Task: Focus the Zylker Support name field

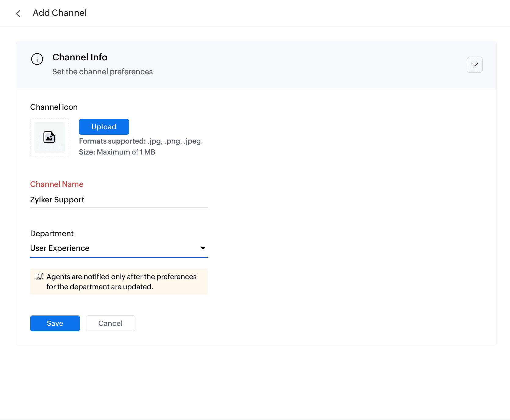Action: [119, 200]
